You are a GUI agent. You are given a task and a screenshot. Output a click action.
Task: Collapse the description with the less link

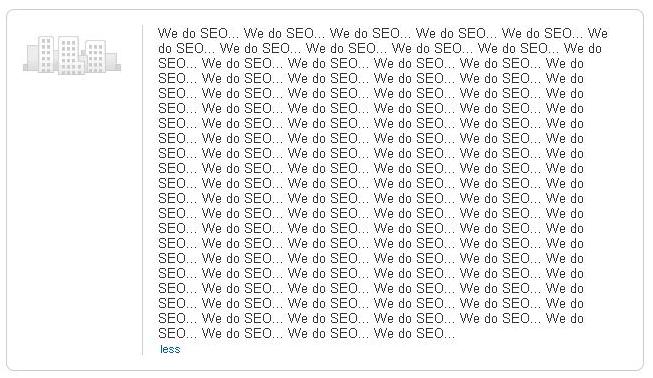[x=170, y=349]
